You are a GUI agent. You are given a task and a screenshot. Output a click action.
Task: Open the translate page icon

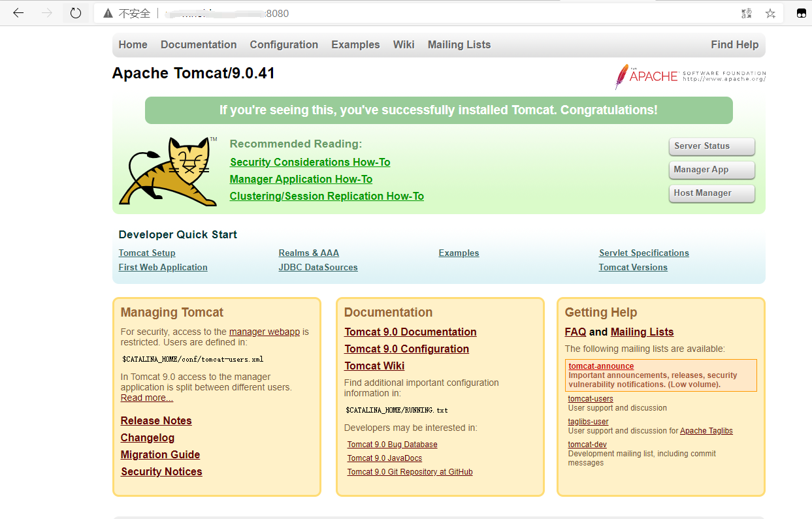[x=747, y=13]
